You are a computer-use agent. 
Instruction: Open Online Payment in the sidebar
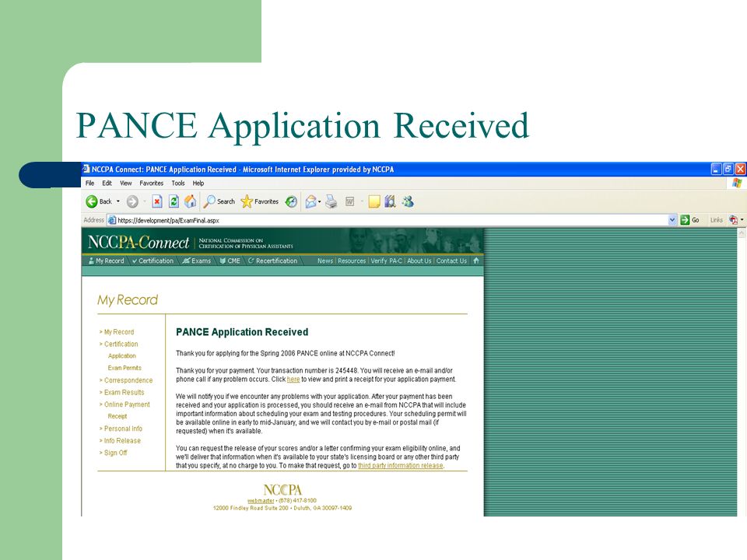pos(127,404)
